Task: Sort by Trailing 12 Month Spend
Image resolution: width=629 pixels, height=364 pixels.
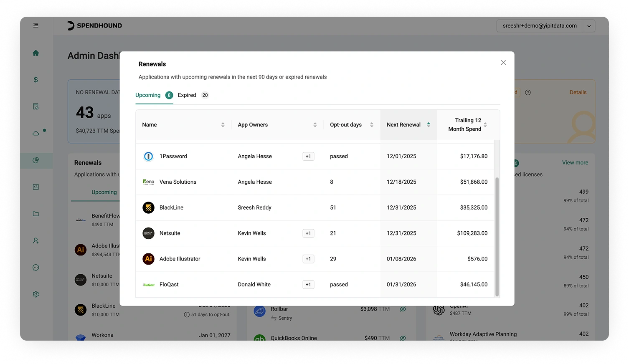Action: (485, 125)
